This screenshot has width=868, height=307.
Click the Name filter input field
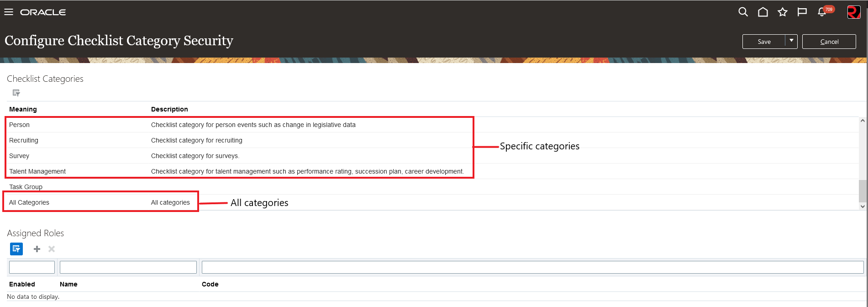[x=128, y=267]
